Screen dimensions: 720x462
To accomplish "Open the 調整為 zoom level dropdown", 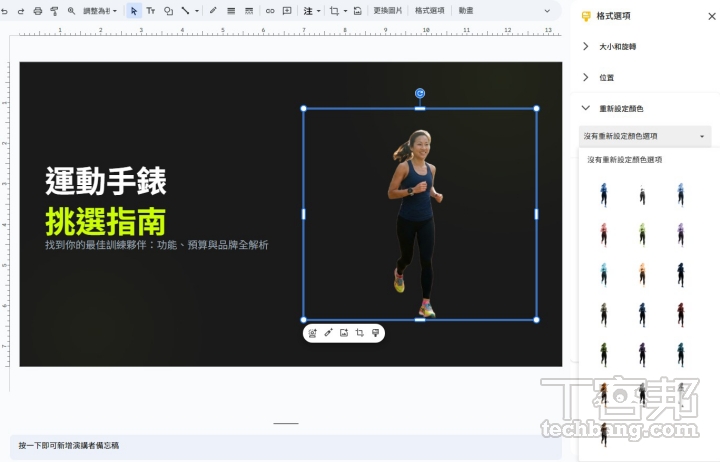I will click(100, 11).
